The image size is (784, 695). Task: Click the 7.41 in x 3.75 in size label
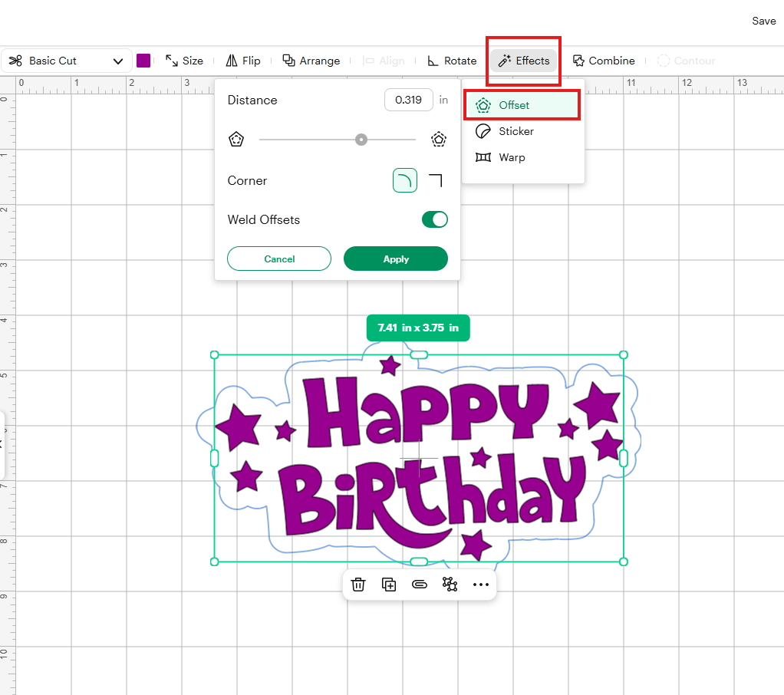(x=418, y=328)
